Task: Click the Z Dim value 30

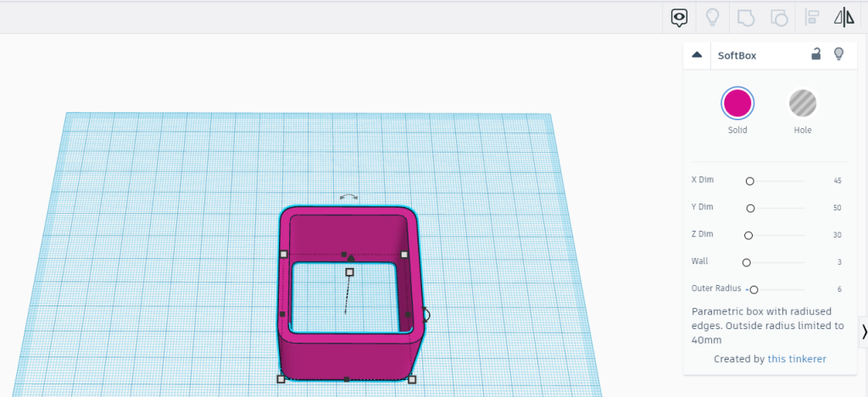Action: click(x=837, y=235)
